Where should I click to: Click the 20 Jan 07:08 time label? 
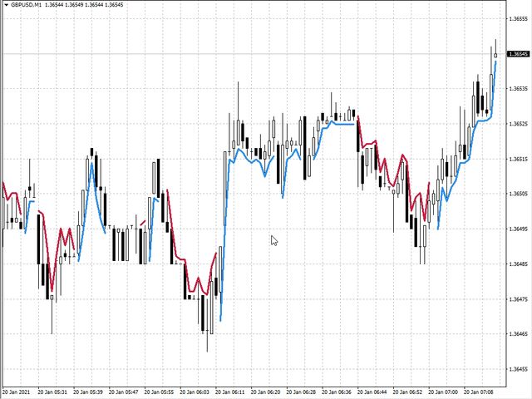tap(479, 392)
